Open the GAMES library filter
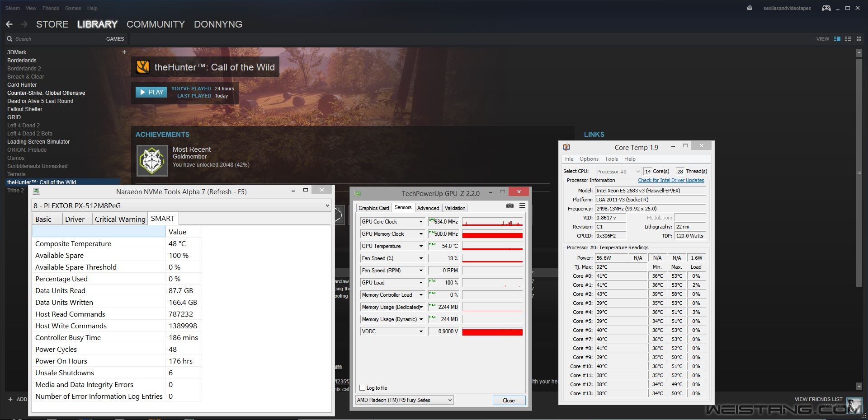The height and width of the screenshot is (420, 868). [115, 39]
